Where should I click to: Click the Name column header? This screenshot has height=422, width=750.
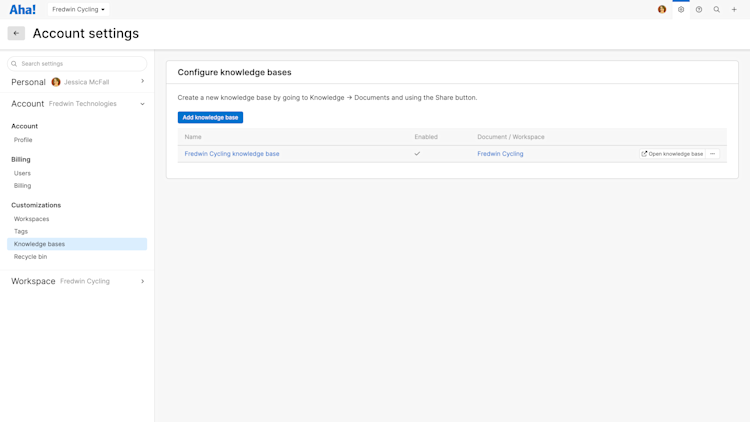(x=193, y=137)
